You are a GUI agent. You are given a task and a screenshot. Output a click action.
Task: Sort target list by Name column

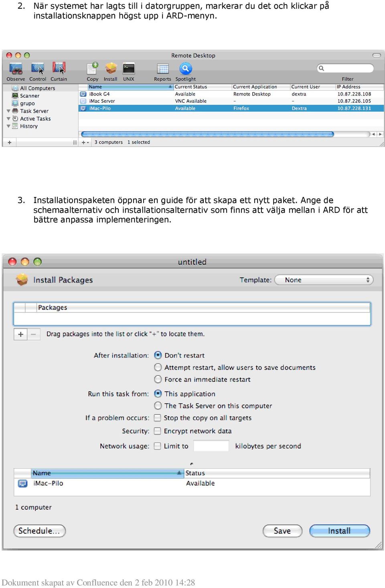107,473
